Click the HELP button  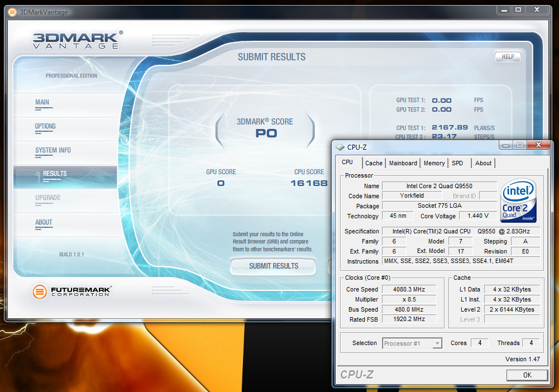pyautogui.click(x=508, y=56)
